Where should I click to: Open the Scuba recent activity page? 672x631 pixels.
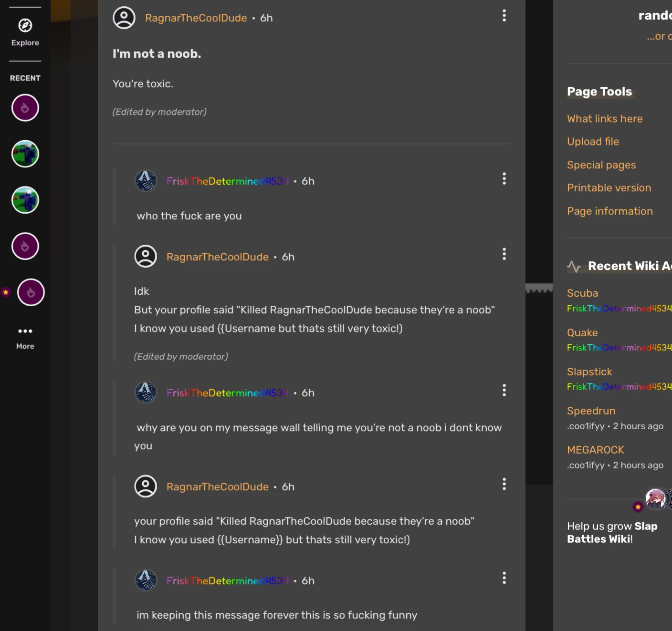point(582,293)
